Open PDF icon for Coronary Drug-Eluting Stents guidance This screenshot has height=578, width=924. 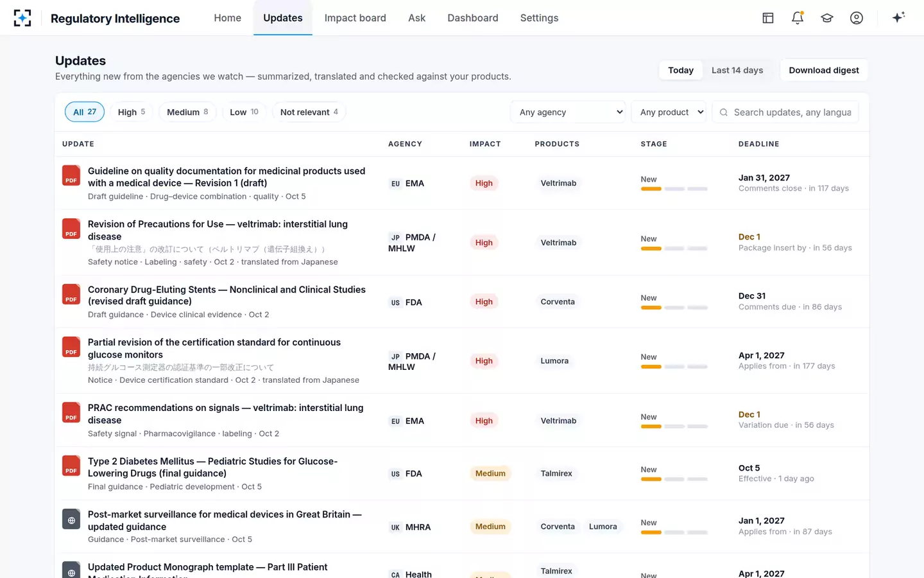71,294
